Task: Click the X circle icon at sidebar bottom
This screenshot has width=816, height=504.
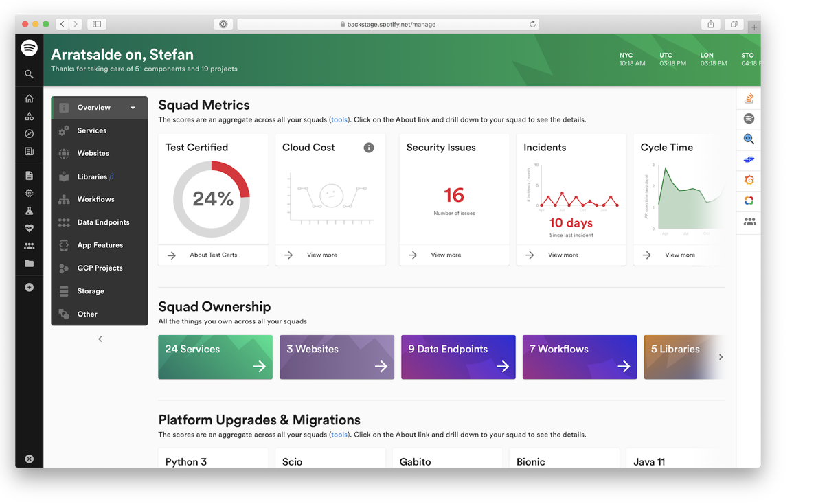Action: click(29, 459)
